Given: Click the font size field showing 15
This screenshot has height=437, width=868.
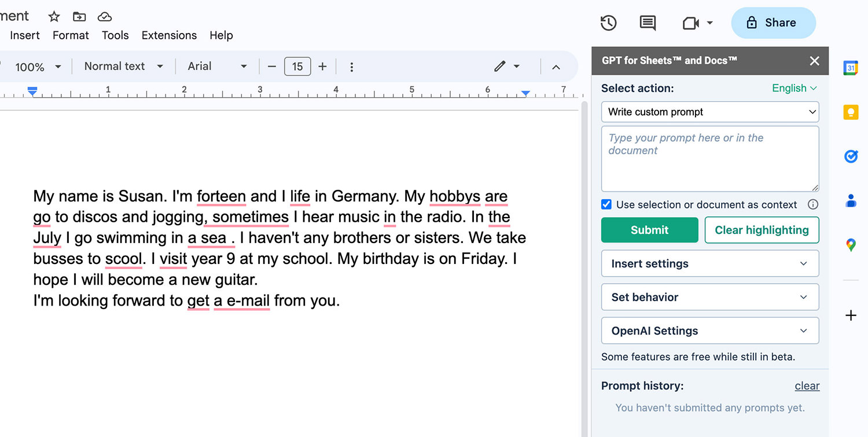Looking at the screenshot, I should click(x=297, y=67).
